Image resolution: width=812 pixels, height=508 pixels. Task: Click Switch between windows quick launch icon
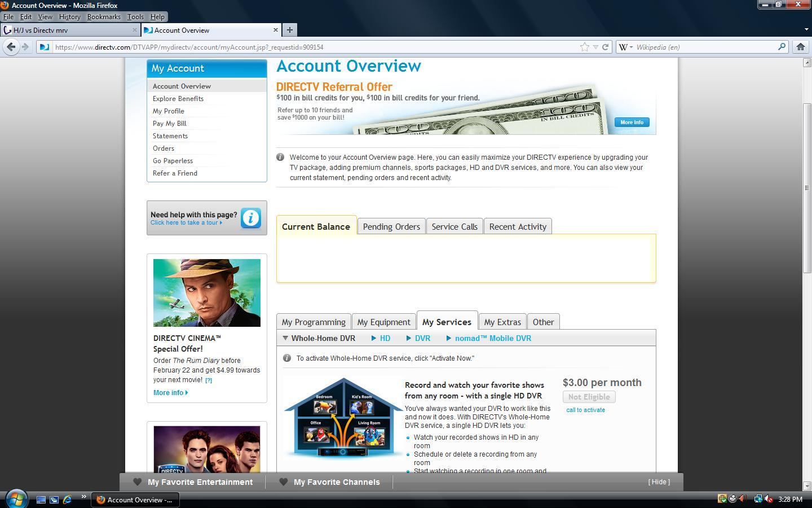coord(54,500)
